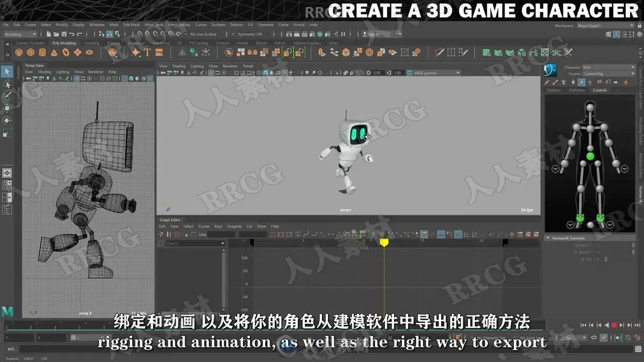Create a polygon cone from the shelf

pyautogui.click(x=54, y=53)
